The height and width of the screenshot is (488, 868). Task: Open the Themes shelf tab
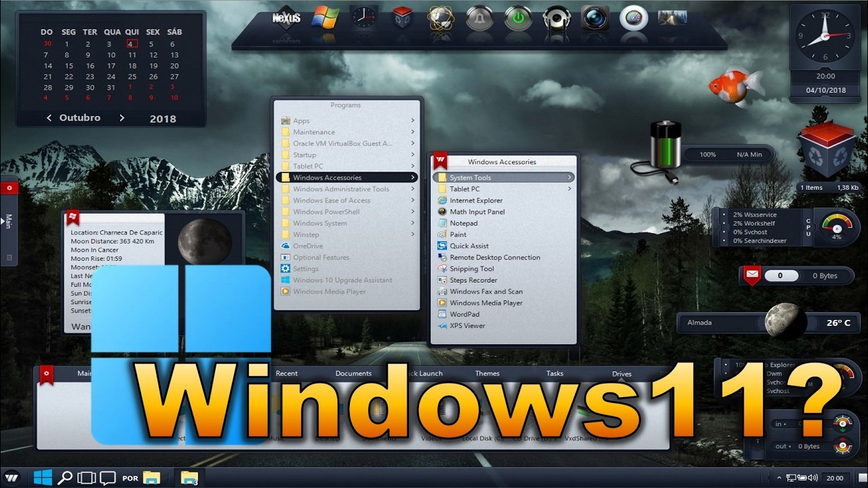[487, 373]
